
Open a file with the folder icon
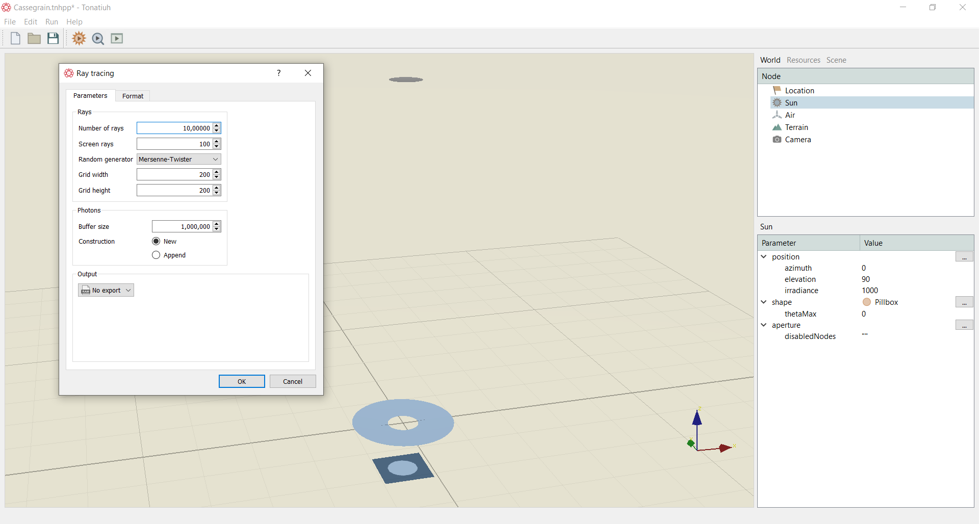(x=34, y=38)
